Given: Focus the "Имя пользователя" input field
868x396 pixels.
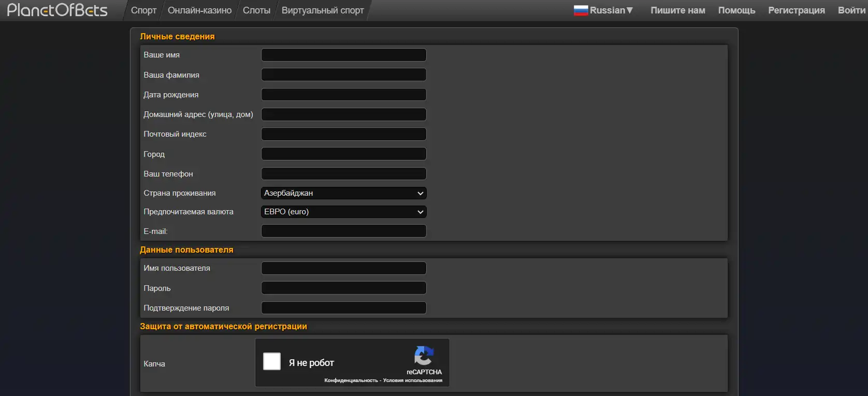Looking at the screenshot, I should (x=344, y=268).
